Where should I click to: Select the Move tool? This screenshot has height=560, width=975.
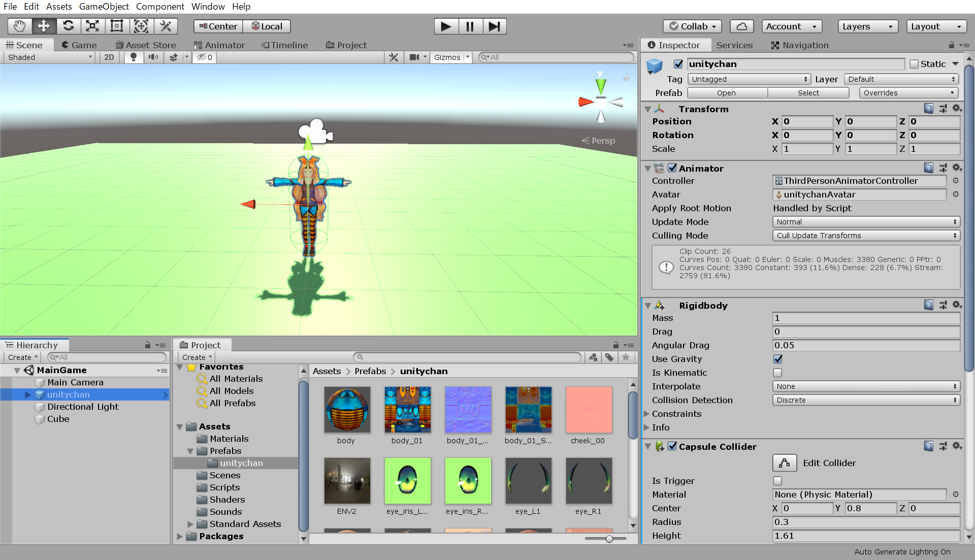44,26
